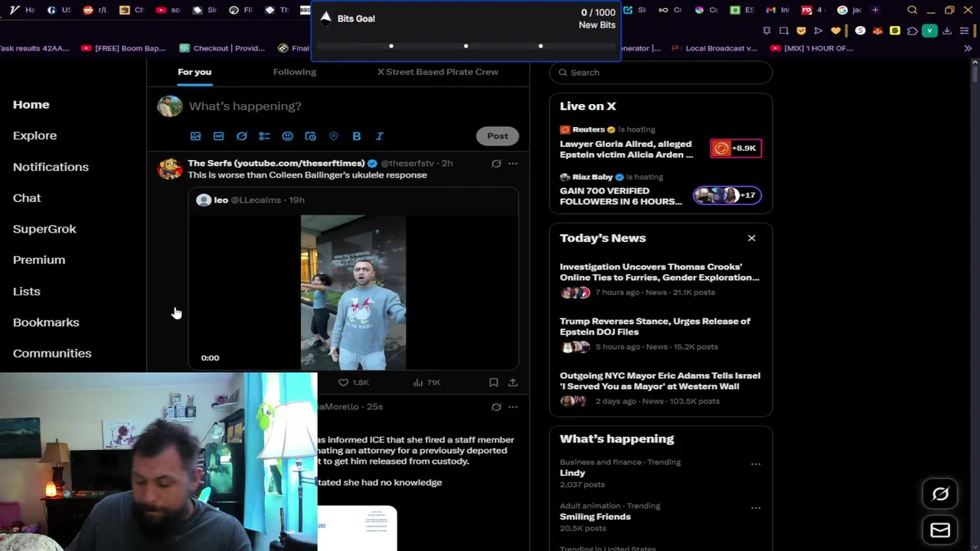The image size is (980, 551).
Task: Open Communities in sidebar
Action: click(52, 354)
